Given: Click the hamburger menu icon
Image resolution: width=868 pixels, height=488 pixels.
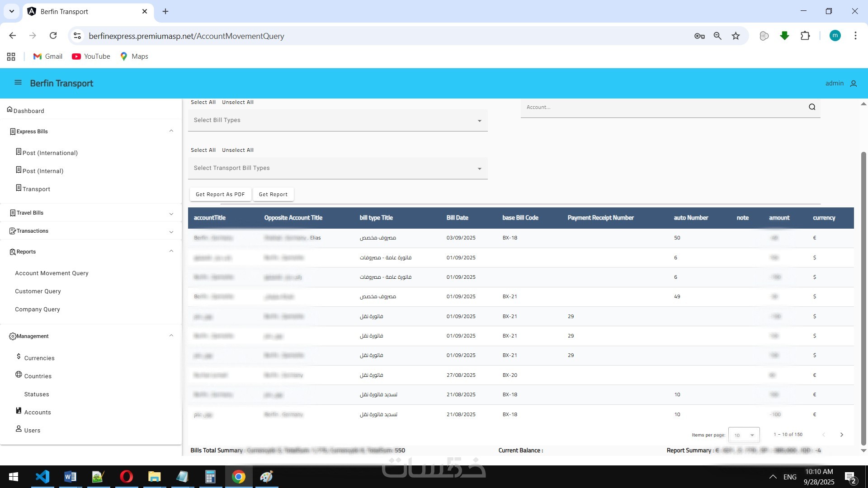Looking at the screenshot, I should [x=18, y=83].
